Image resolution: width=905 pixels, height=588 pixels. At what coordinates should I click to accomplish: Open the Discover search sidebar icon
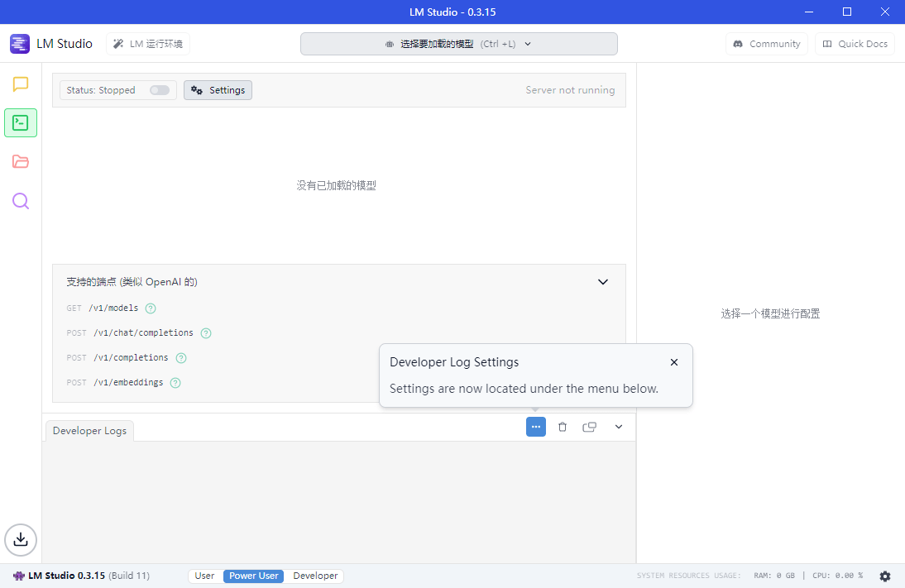pos(21,201)
